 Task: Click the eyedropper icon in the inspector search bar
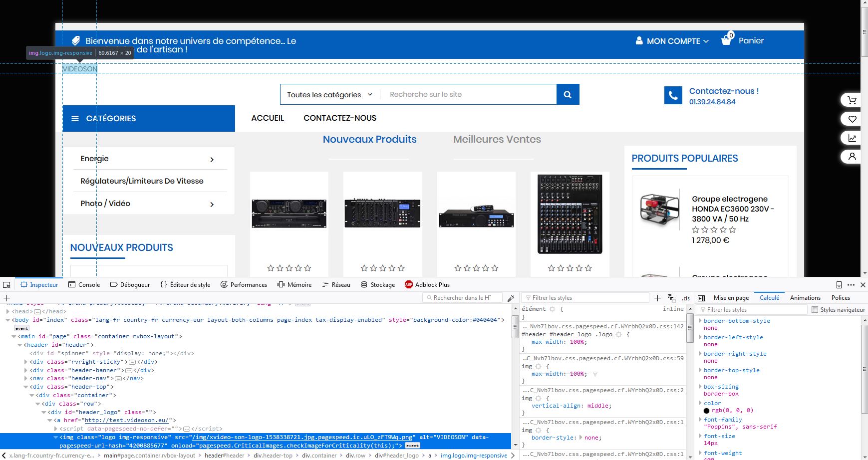(x=511, y=298)
